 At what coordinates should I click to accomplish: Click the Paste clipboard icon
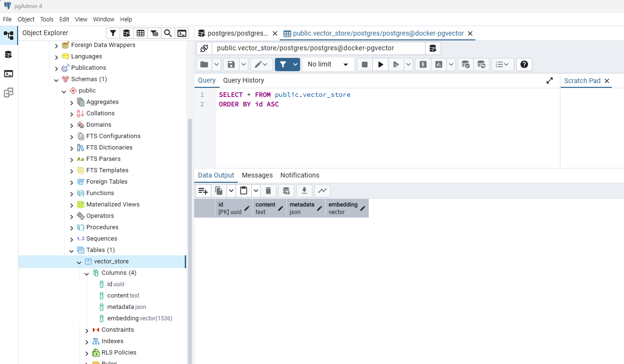(244, 191)
